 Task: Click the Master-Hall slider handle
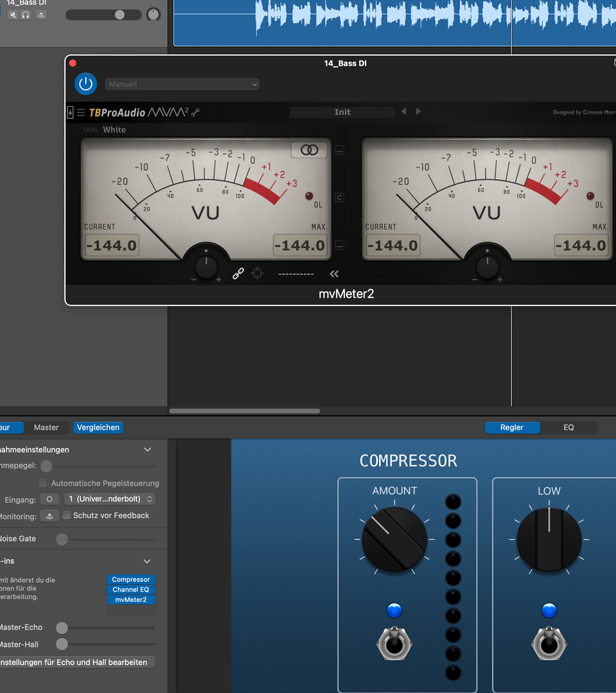(62, 645)
